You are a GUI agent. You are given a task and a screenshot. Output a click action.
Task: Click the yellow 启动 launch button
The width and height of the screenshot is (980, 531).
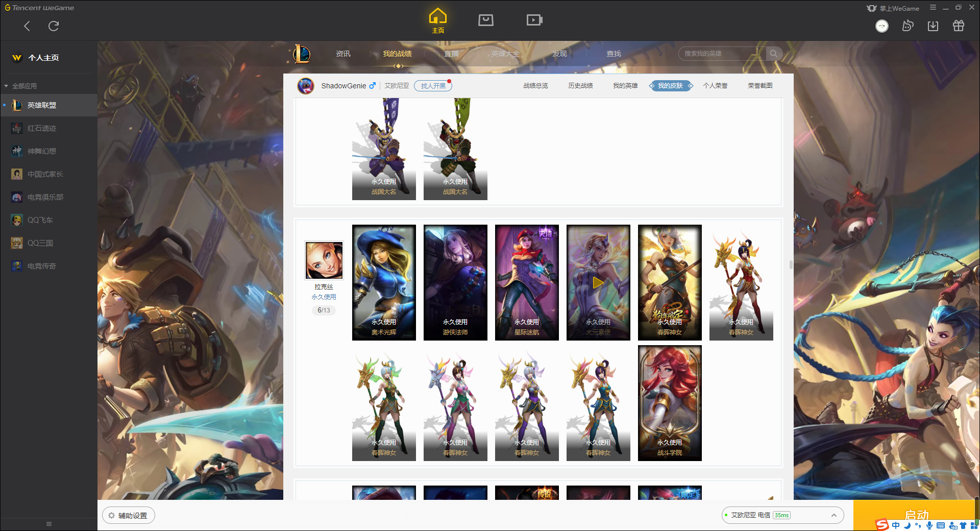tap(916, 514)
